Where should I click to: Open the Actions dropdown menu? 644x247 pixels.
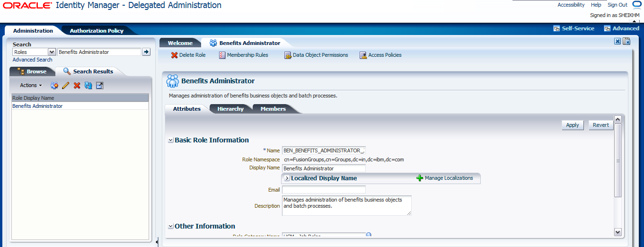(31, 85)
